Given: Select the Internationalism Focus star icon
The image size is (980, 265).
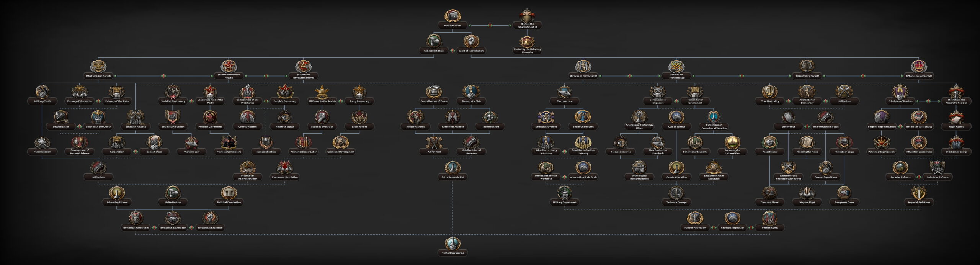Looking at the screenshot, I should click(229, 67).
